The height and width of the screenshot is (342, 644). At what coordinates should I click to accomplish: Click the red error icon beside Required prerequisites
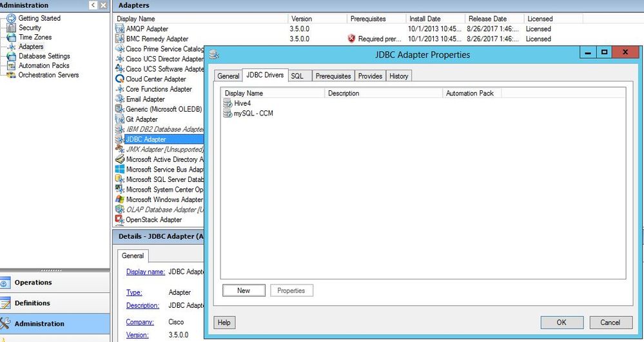pos(351,39)
